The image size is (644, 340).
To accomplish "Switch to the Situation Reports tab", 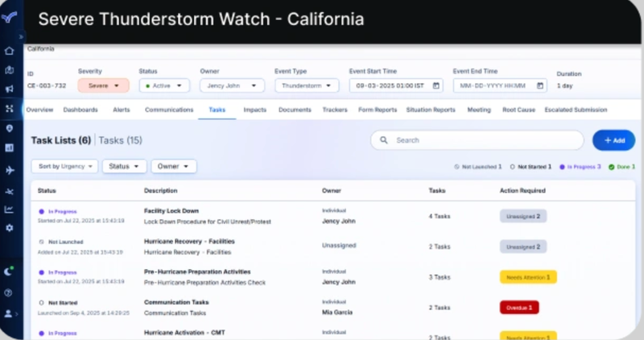I will (x=431, y=110).
